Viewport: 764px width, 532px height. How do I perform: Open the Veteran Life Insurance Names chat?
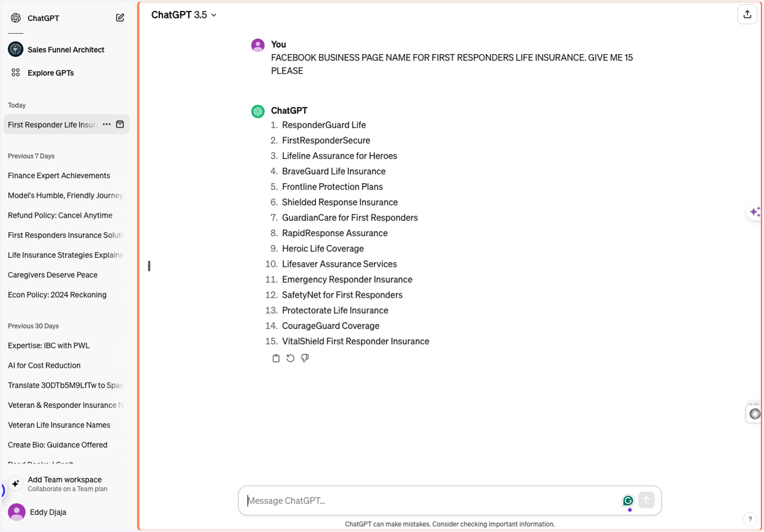[66, 425]
